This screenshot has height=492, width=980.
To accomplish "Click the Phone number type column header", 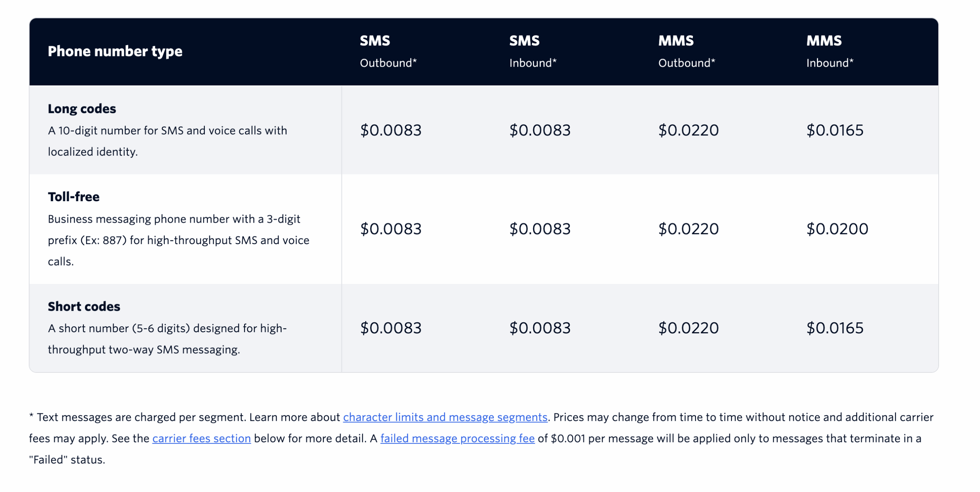I will 115,51.
